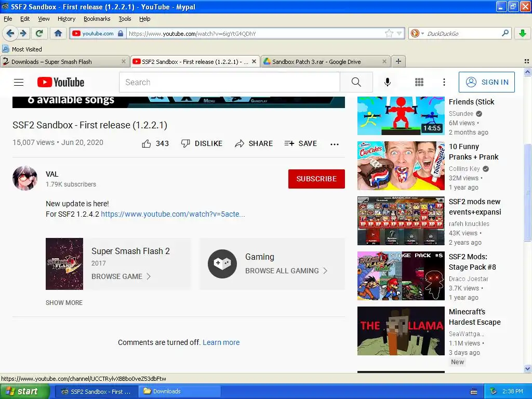Select the Downloads taskbar item
Image resolution: width=532 pixels, height=399 pixels.
[179, 391]
